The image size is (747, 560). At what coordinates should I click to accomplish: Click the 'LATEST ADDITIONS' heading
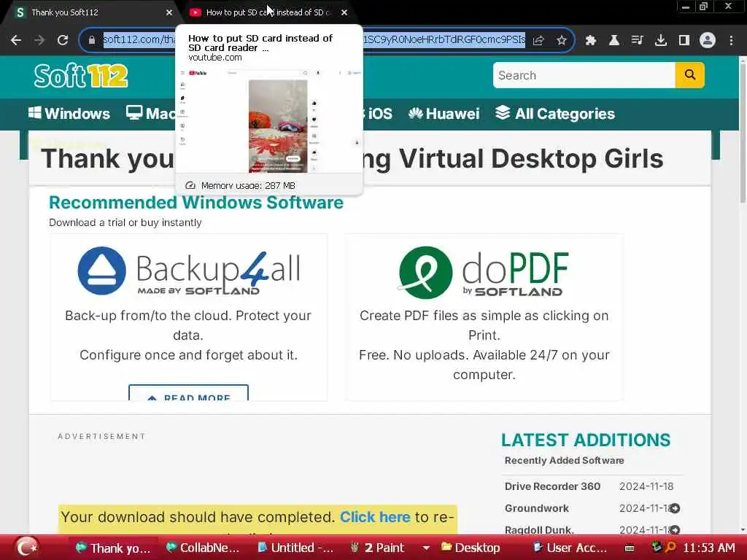[586, 440]
